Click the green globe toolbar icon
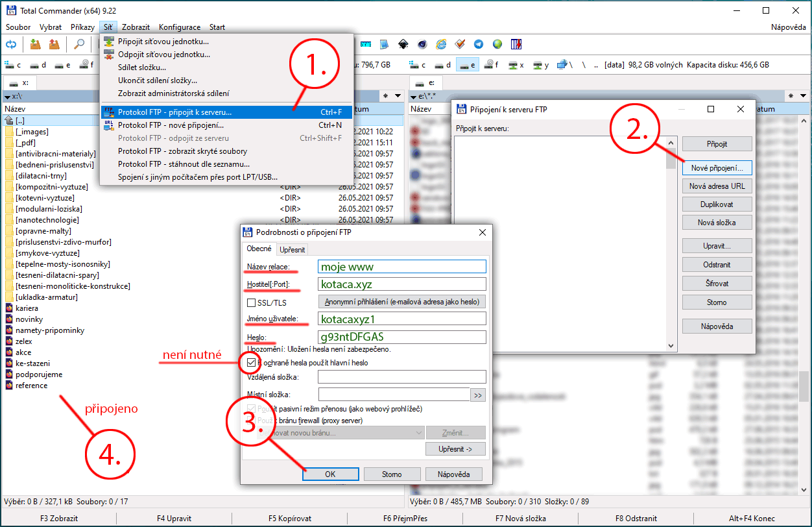 (497, 44)
